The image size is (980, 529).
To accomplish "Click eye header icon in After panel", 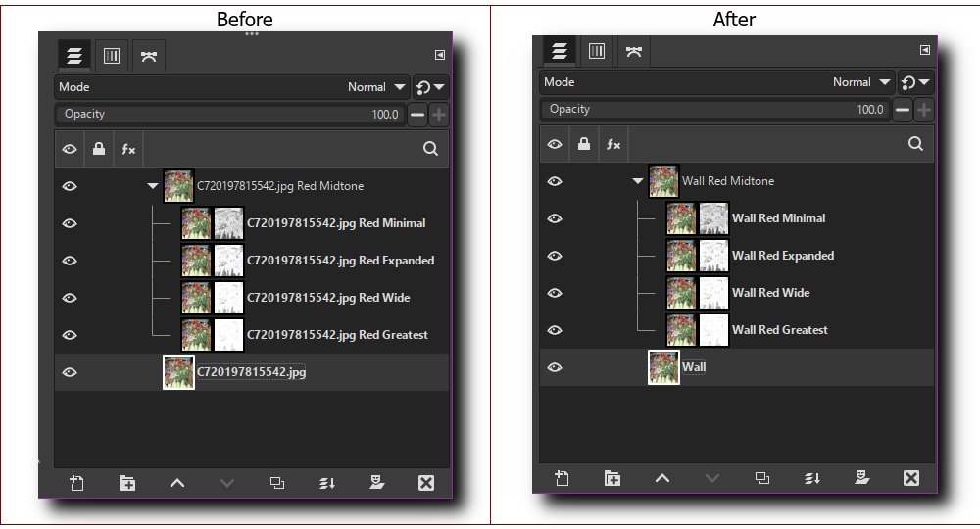I will pyautogui.click(x=555, y=144).
